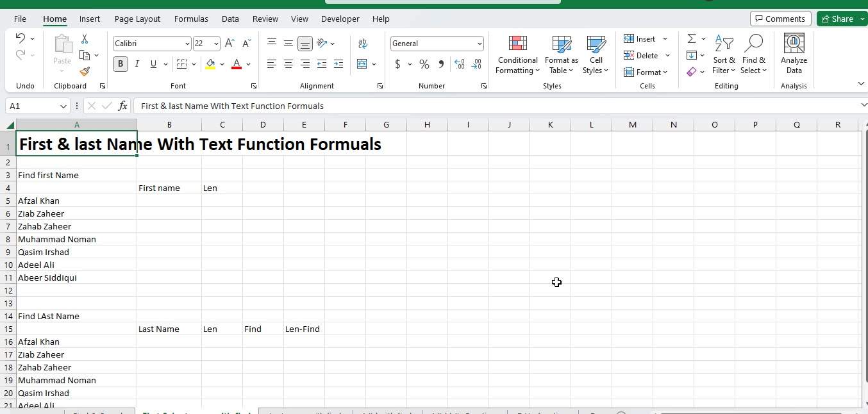The height and width of the screenshot is (414, 868).
Task: Open the Find & Select dropdown
Action: tap(754, 54)
